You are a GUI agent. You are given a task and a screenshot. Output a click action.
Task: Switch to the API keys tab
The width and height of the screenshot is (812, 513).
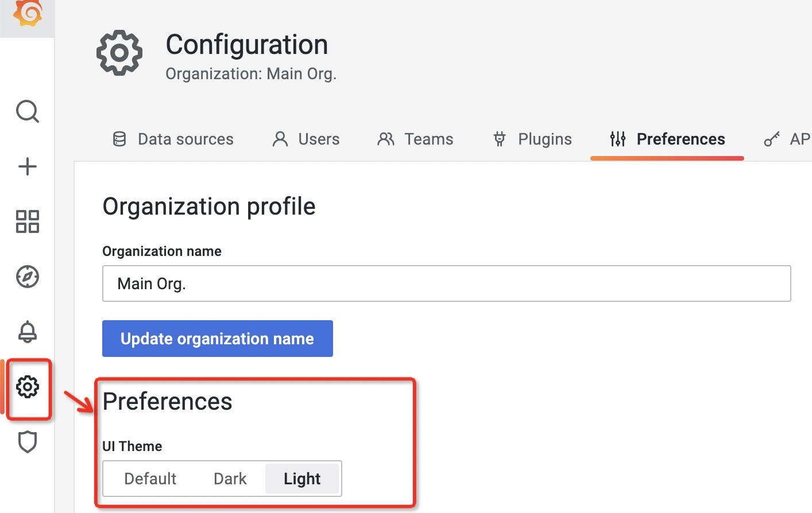(787, 139)
